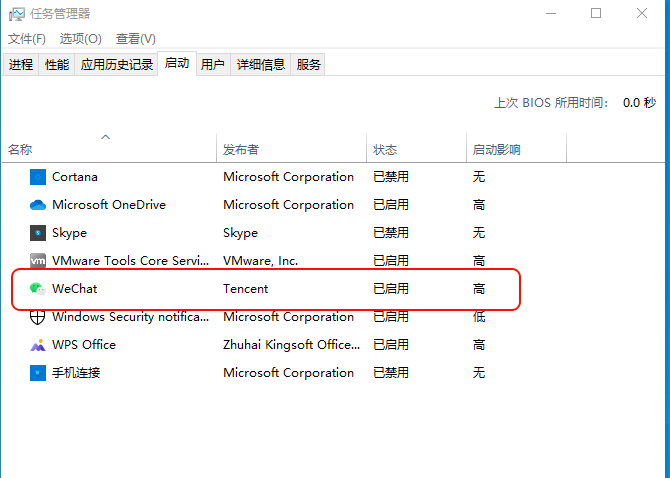The image size is (670, 478).
Task: Click the Cortana app icon
Action: click(x=38, y=177)
